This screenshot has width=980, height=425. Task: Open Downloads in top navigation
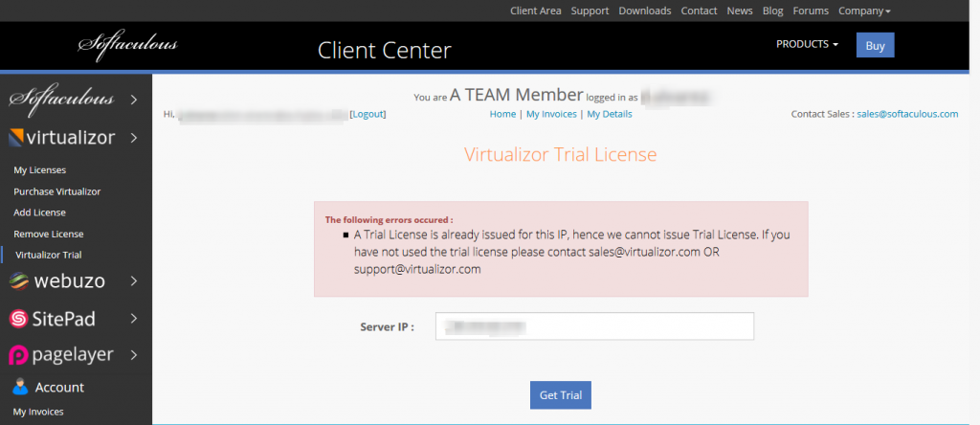(645, 11)
